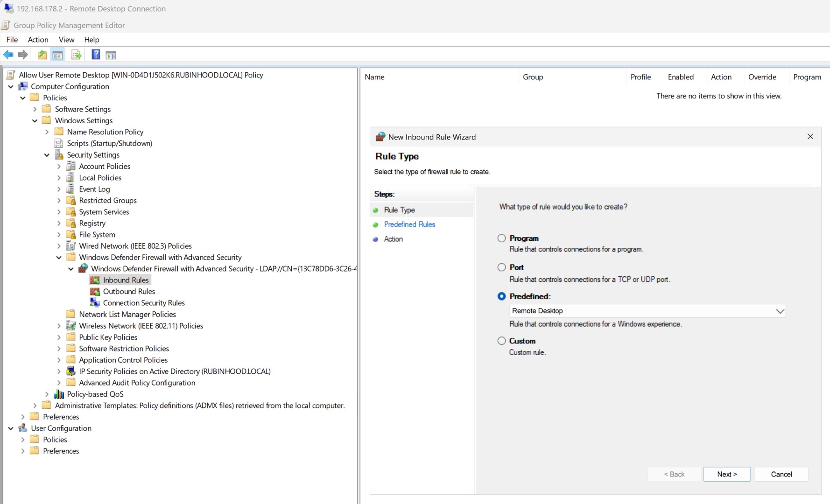830x504 pixels.
Task: Expand the Public Key Policies node
Action: coord(59,337)
